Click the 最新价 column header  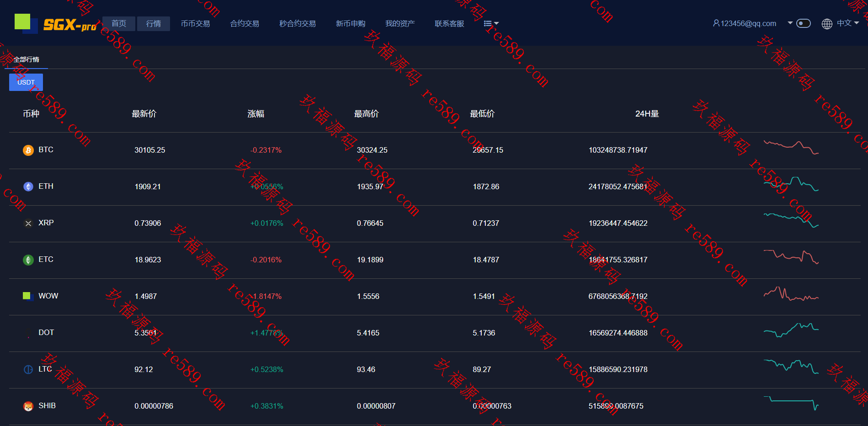[x=144, y=114]
